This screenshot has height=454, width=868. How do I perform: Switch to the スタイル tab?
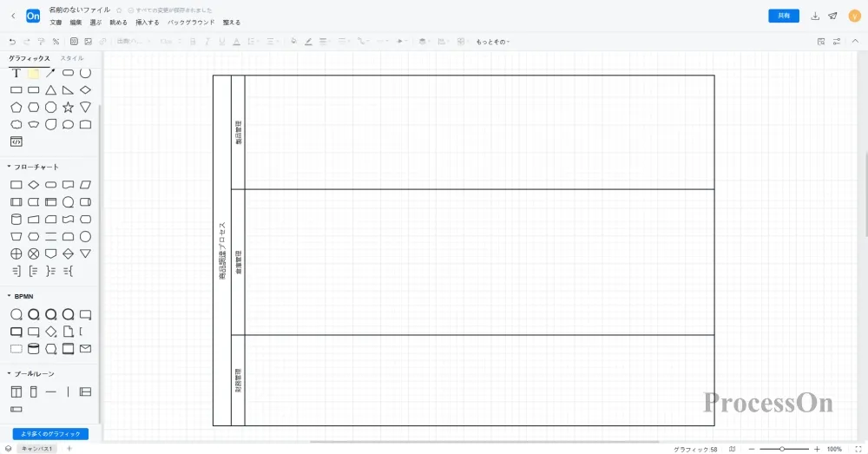point(72,58)
